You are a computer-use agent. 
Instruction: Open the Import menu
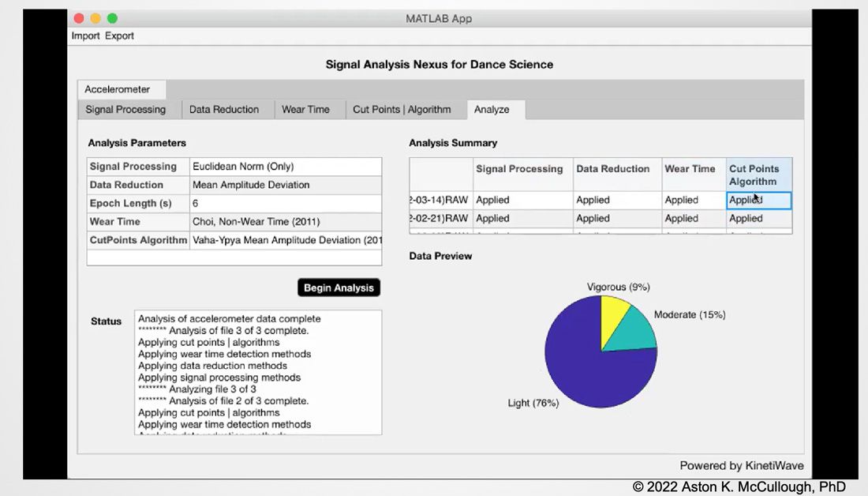coord(84,36)
